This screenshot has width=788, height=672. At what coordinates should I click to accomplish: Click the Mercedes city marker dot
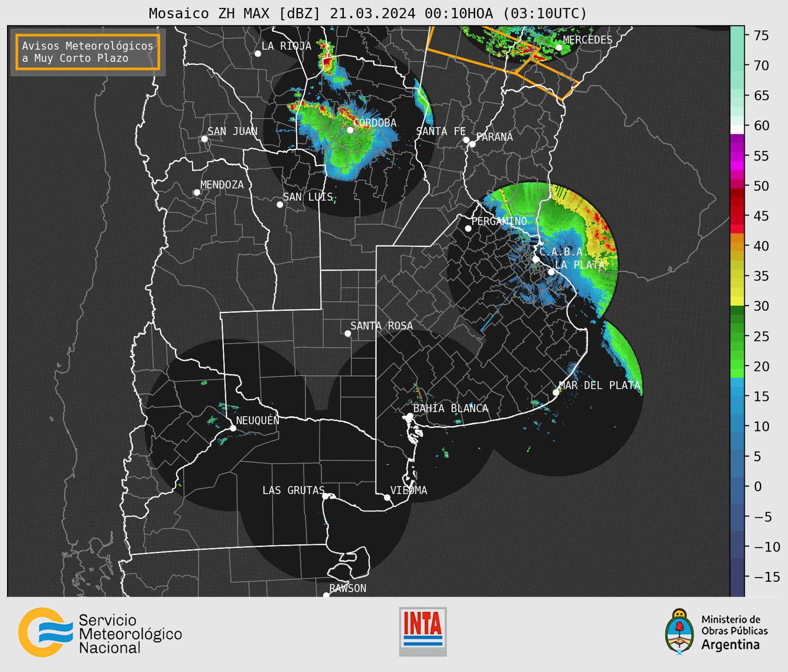(559, 47)
